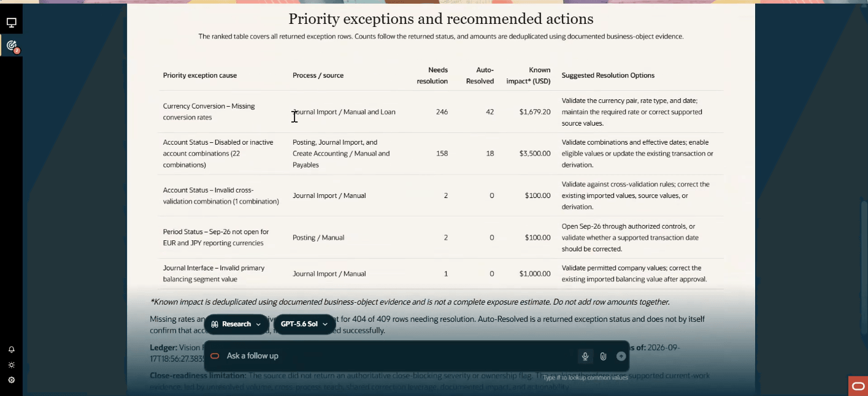This screenshot has height=396, width=868.
Task: Toggle the brightness theme sun icon
Action: (x=11, y=365)
